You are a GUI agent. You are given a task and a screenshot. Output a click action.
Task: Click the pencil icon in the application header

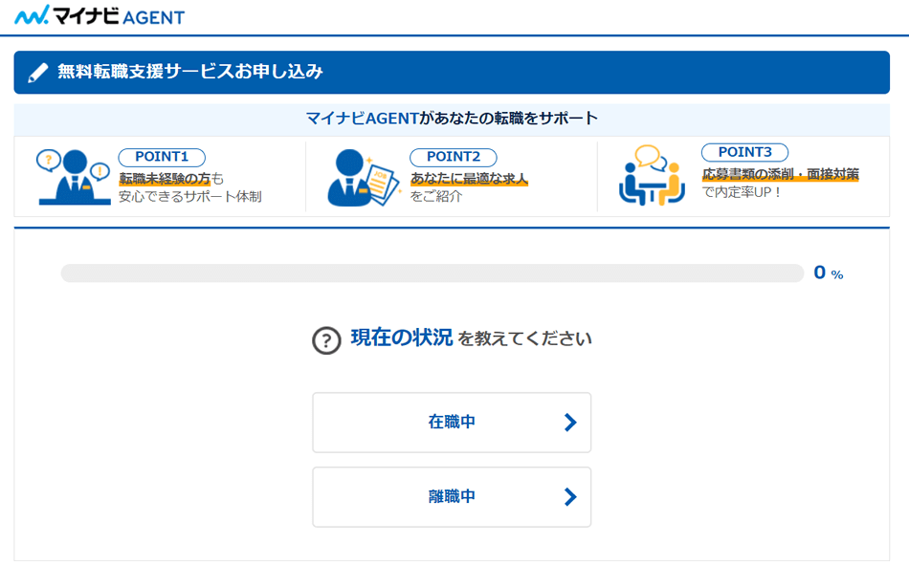click(x=37, y=73)
